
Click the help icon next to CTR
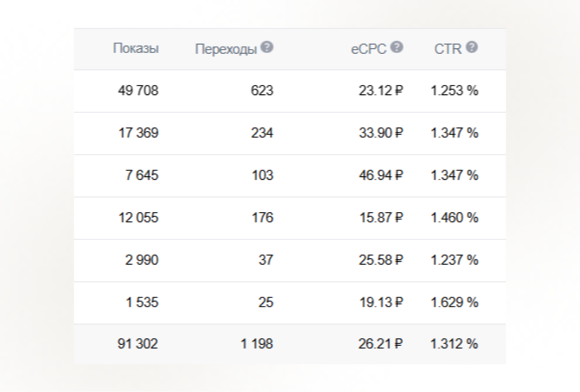pos(471,47)
